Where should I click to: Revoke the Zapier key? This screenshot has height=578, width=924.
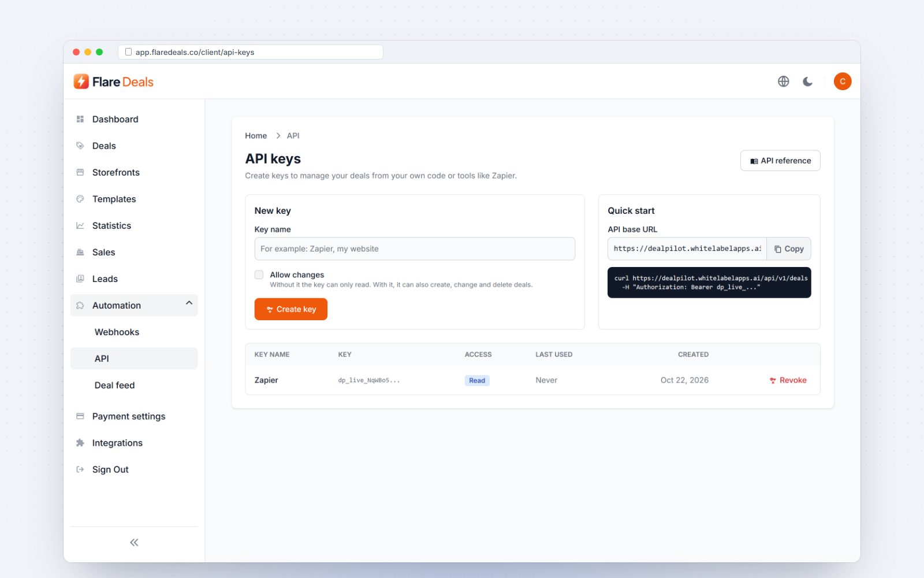click(x=788, y=380)
